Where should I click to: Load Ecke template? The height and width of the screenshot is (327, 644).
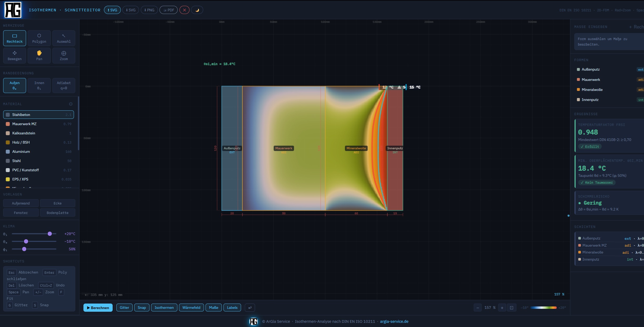58,203
